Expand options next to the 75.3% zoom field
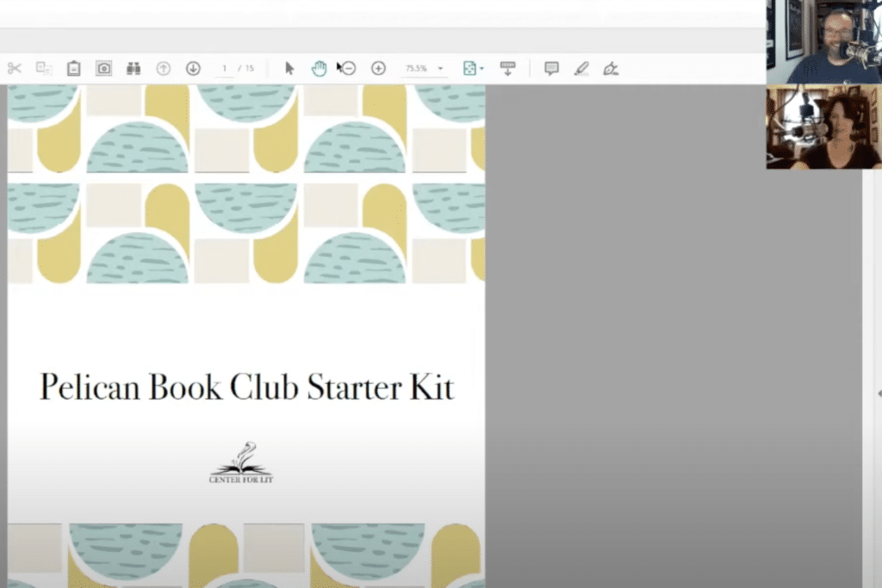The width and height of the screenshot is (882, 588). tap(440, 68)
